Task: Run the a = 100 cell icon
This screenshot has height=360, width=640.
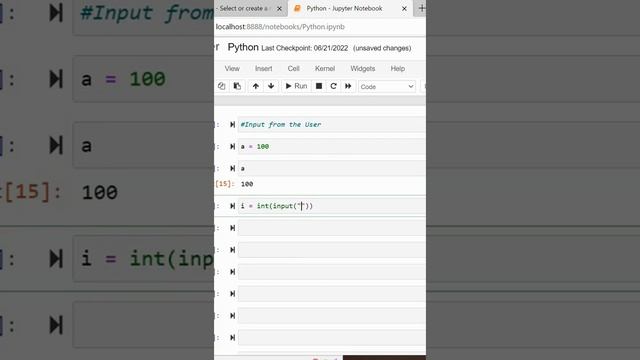Action: [232, 147]
